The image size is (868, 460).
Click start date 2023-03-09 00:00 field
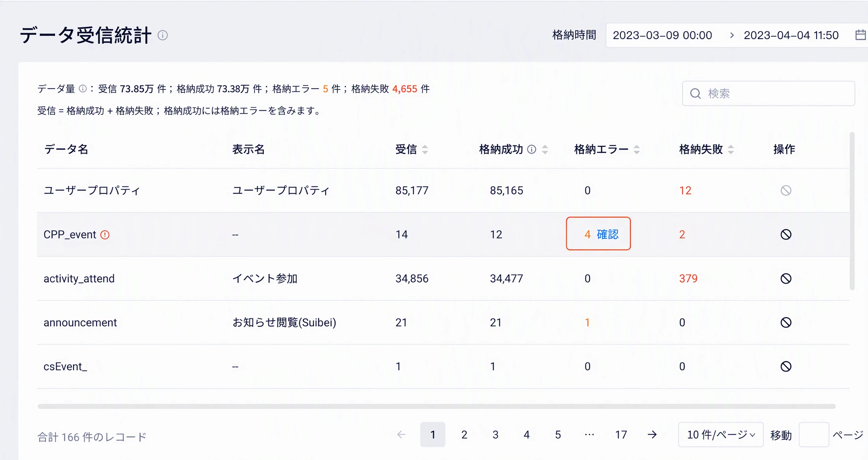[662, 35]
